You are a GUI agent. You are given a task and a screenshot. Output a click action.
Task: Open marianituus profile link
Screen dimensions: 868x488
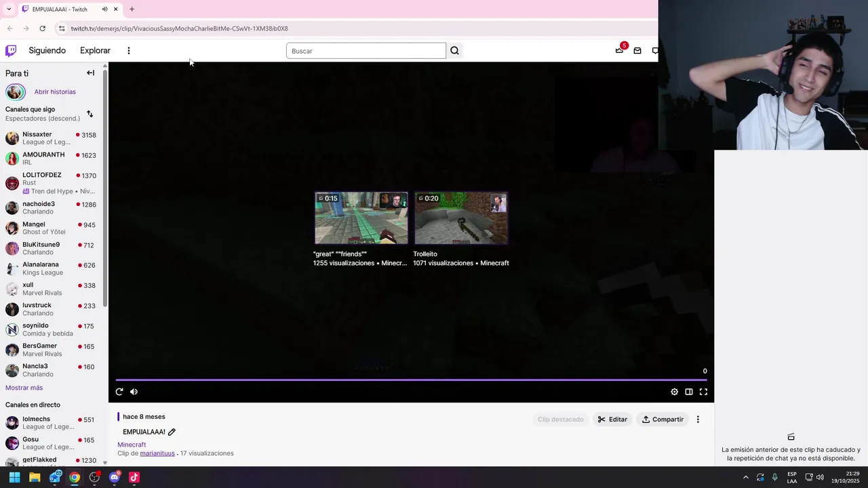pyautogui.click(x=157, y=453)
